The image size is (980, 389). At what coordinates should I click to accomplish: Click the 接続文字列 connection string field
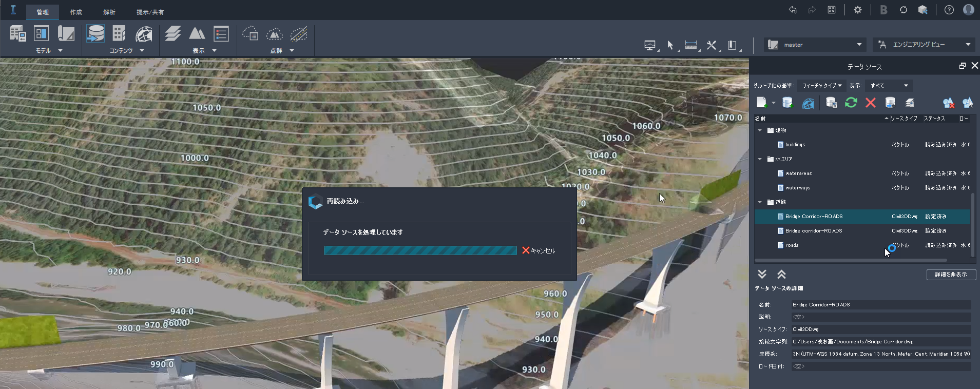[881, 342]
